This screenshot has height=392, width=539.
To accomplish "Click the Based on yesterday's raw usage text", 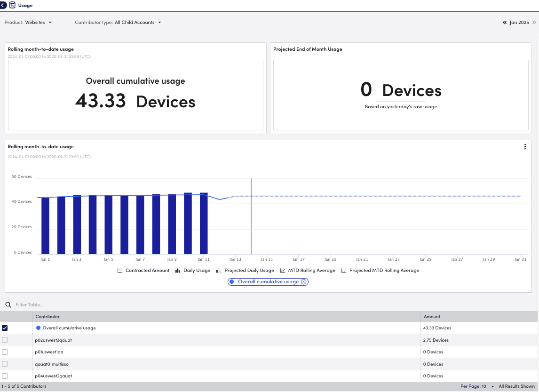I will 401,107.
